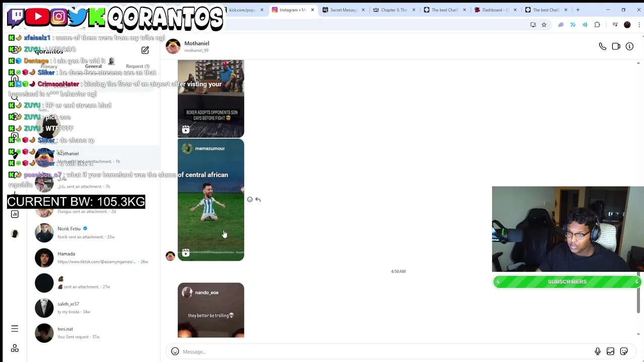The image size is (644, 362).
Task: Click sender avatar beside Messi reel
Action: [171, 256]
